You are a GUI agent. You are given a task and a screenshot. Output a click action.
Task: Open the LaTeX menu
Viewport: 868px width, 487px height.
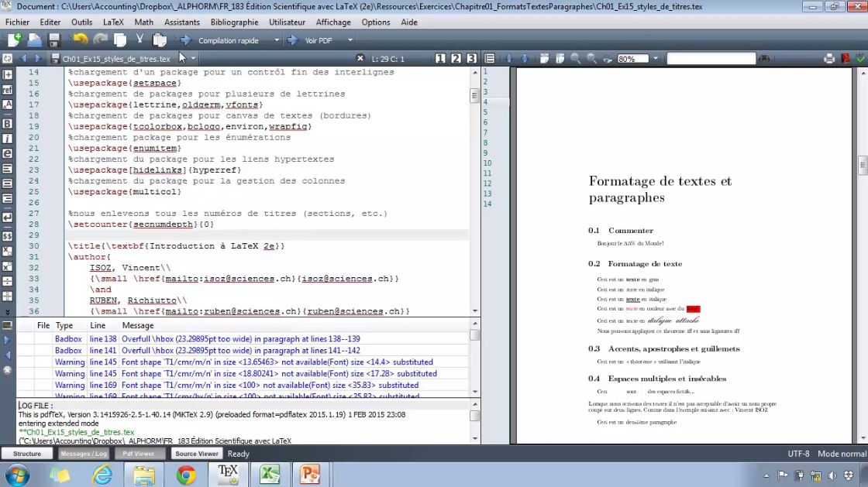pos(113,22)
